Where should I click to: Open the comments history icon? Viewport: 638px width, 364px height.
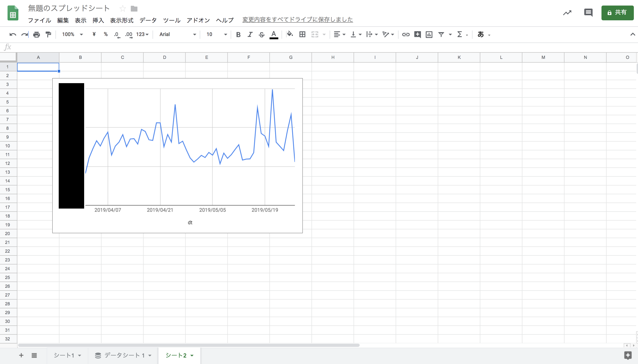coord(588,12)
